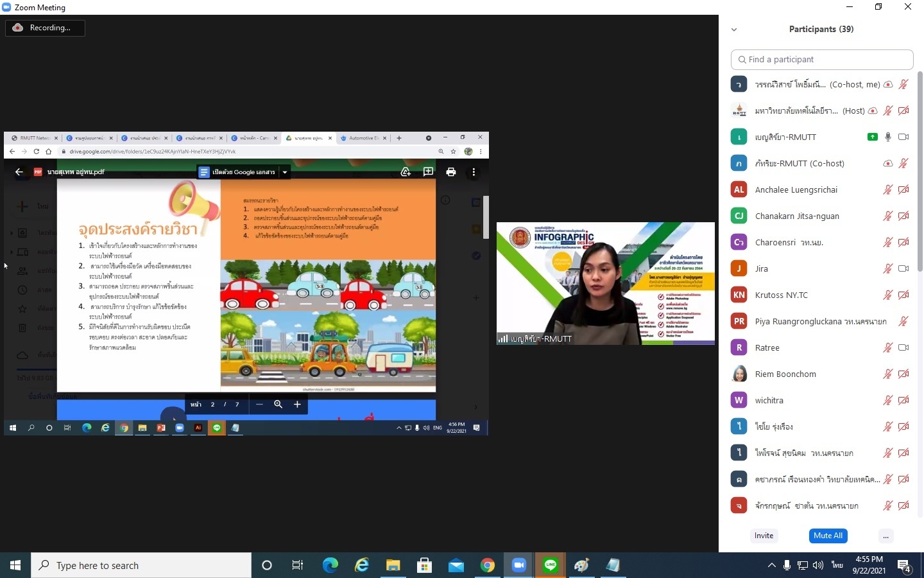Click the reload icon in shared Chrome window

click(37, 152)
